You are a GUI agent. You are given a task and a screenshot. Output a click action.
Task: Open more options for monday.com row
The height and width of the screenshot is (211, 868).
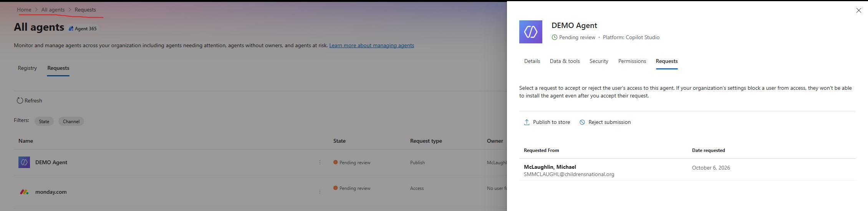click(x=320, y=192)
